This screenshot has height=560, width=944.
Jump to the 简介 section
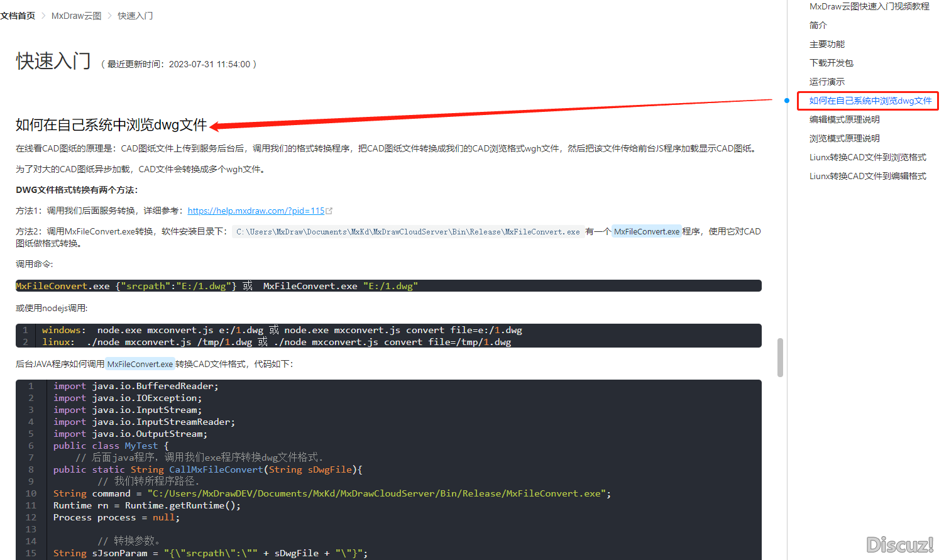point(818,25)
